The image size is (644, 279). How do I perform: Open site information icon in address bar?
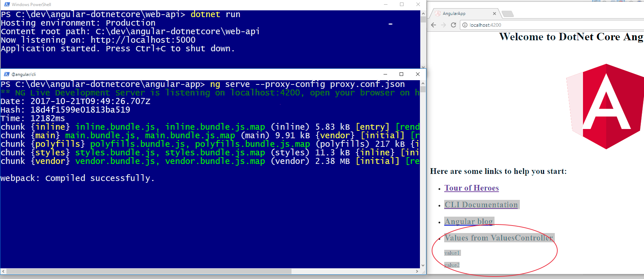[x=465, y=25]
